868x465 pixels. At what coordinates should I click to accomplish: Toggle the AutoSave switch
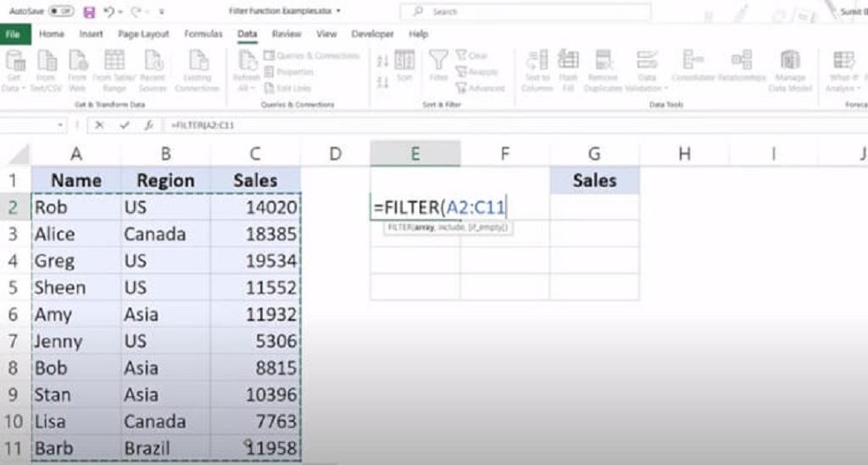[61, 11]
